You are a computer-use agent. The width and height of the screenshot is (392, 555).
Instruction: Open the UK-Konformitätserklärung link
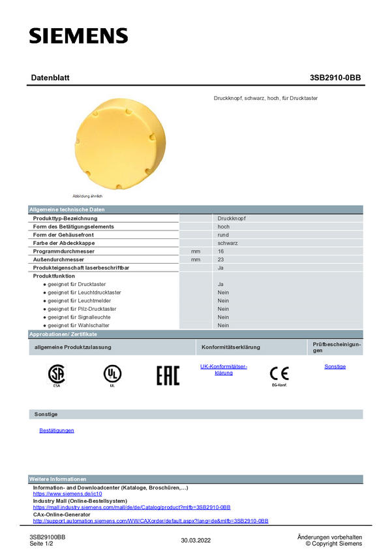pyautogui.click(x=224, y=370)
